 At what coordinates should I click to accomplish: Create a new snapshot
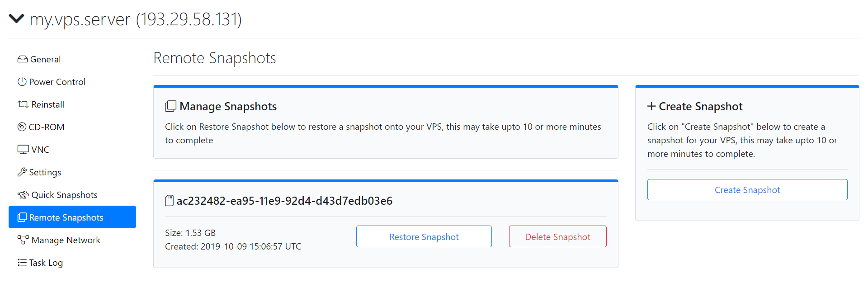(x=747, y=189)
